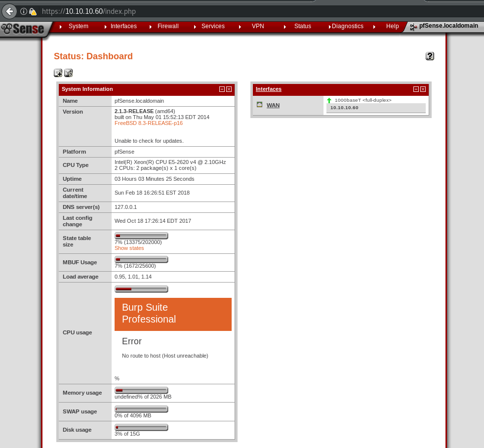Screen dimensions: 484x448
Task: Click the pfSense.localdomain header label
Action: [x=448, y=26]
